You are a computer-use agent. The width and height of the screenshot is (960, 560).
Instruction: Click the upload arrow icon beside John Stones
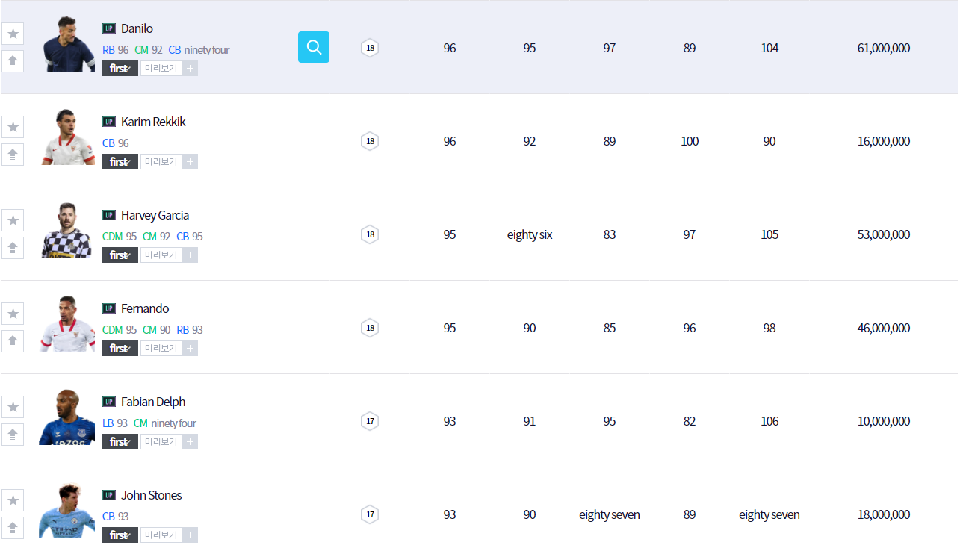[13, 527]
